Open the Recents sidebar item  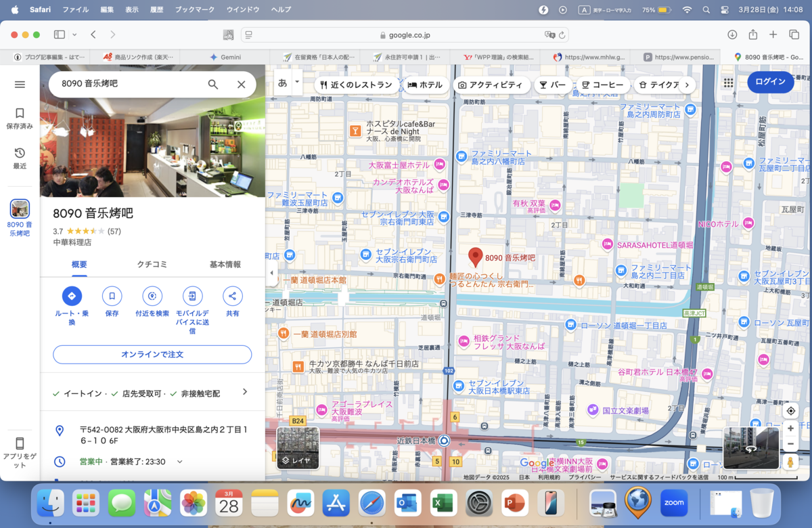click(x=20, y=158)
